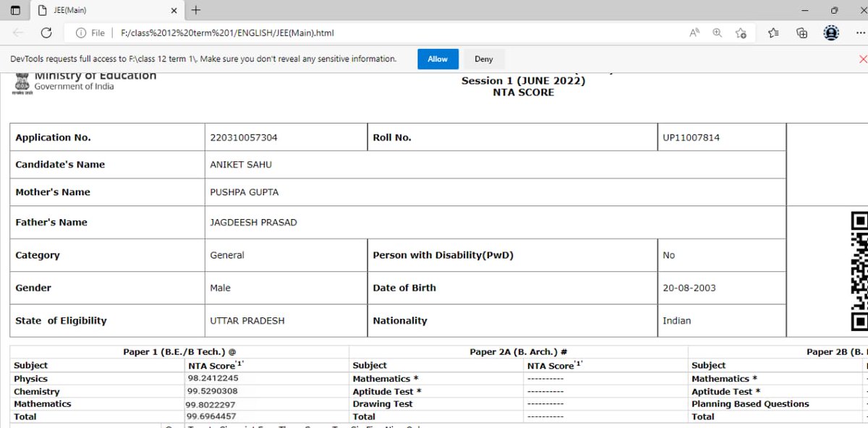Viewport: 868px width, 428px height.
Task: Click the Person with Disability value No
Action: (668, 255)
